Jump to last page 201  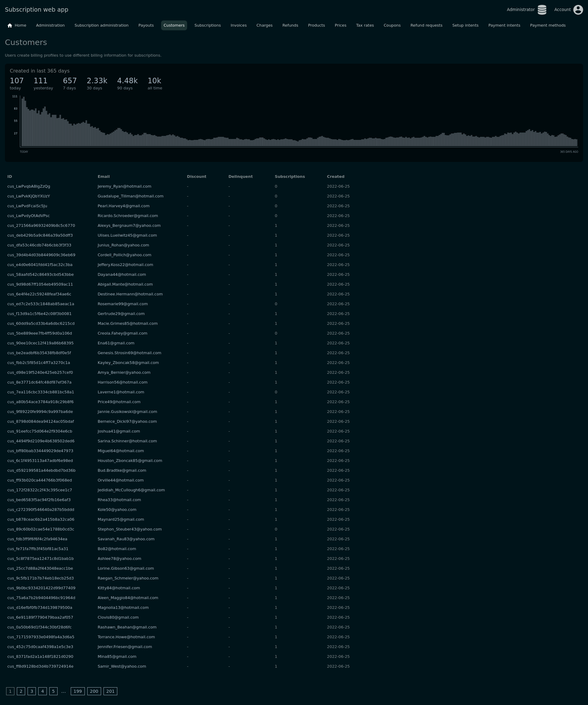coord(110,691)
